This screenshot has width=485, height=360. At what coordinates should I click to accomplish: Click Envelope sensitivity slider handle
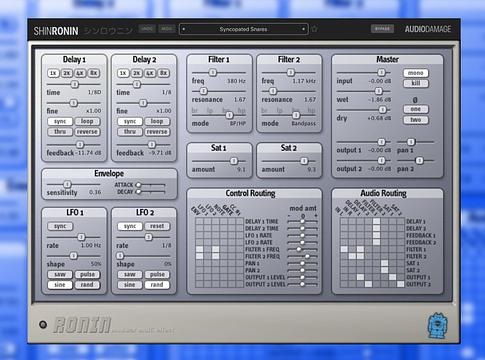tap(67, 184)
